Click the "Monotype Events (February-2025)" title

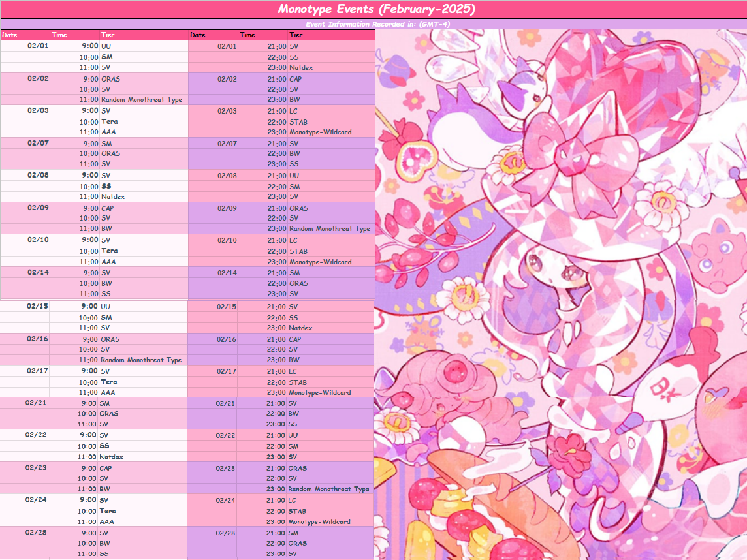coord(376,9)
